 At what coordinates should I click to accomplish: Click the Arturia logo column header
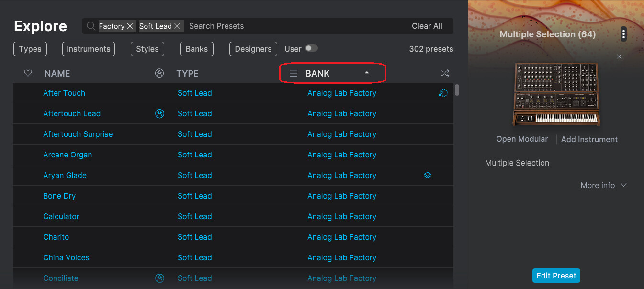[x=159, y=73]
